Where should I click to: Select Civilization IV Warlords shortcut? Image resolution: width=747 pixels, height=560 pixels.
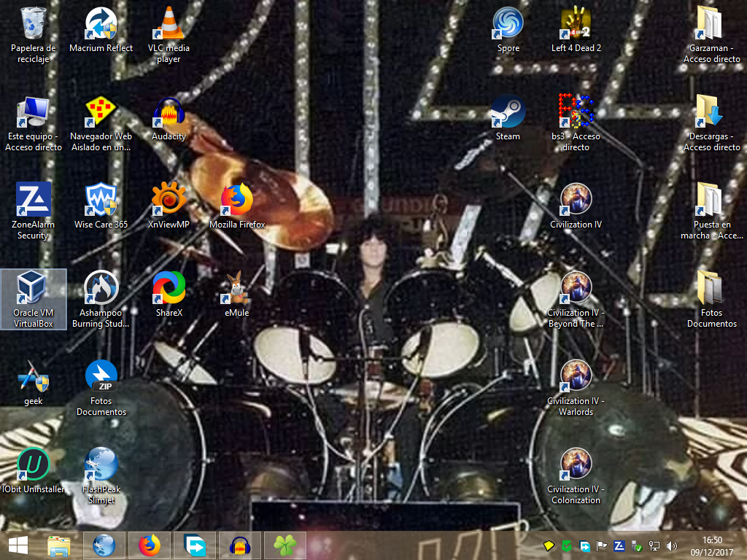[x=576, y=388]
